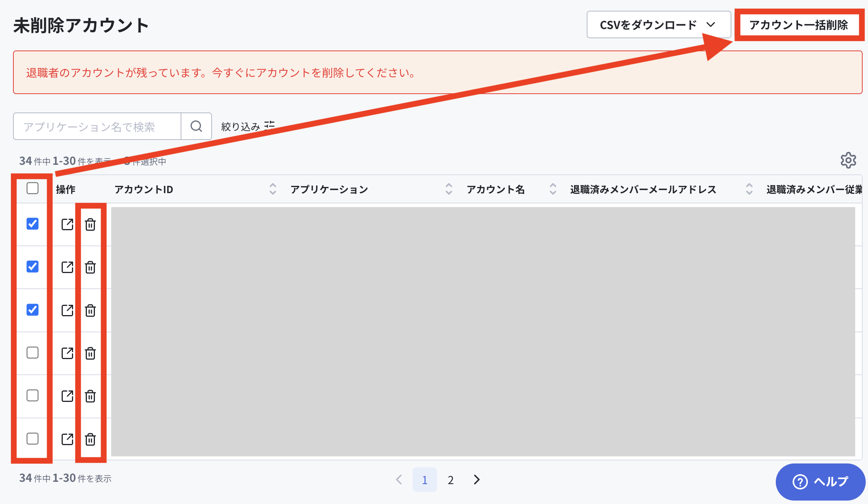Viewport: 868px width, 504px height.
Task: Delete the fourth row's account with trash icon
Action: coord(90,353)
